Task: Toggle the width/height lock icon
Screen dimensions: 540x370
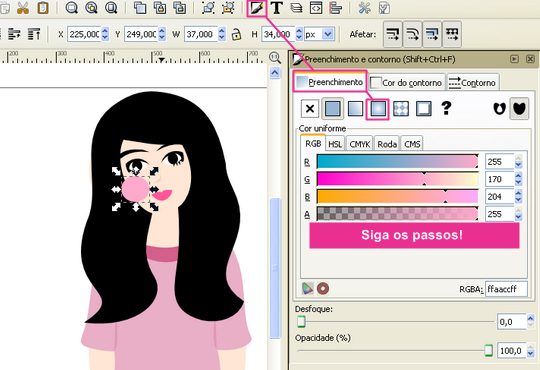Action: click(236, 34)
